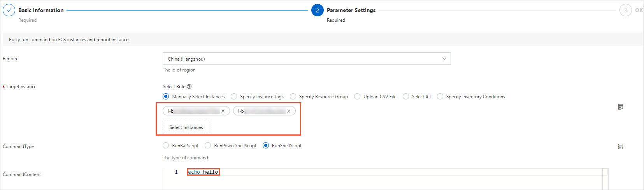Set command type to RunPowerShellScript
The width and height of the screenshot is (644, 190).
point(208,146)
